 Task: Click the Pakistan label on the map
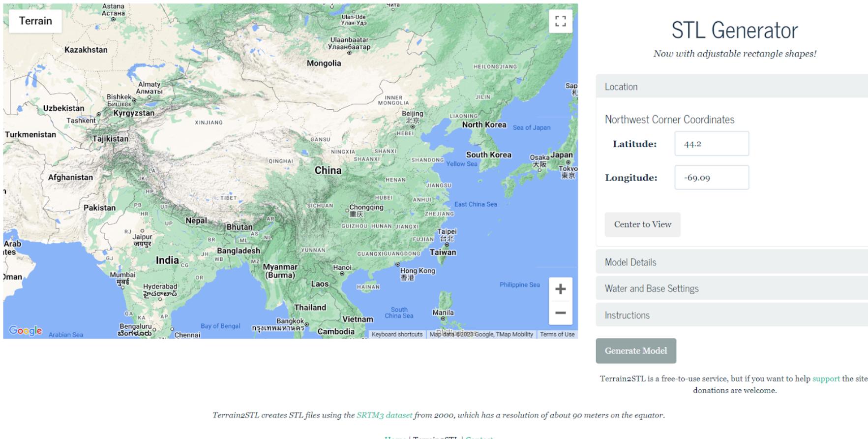coord(99,208)
